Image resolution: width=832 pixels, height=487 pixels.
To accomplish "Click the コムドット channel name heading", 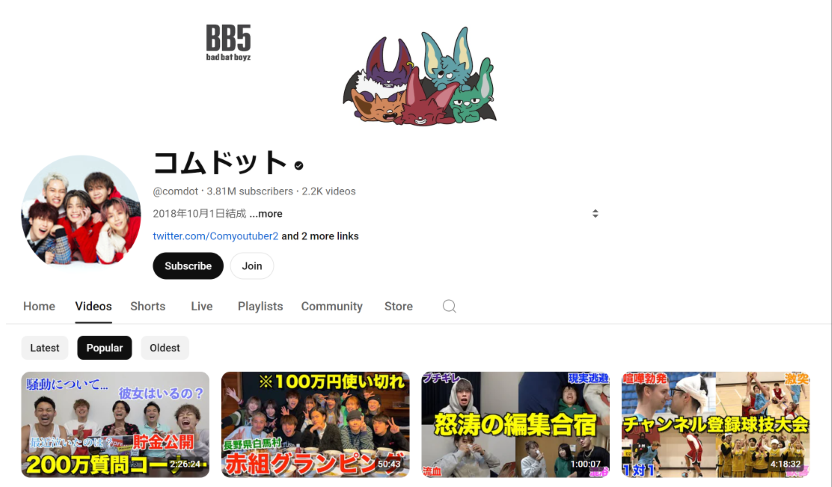I will point(220,163).
